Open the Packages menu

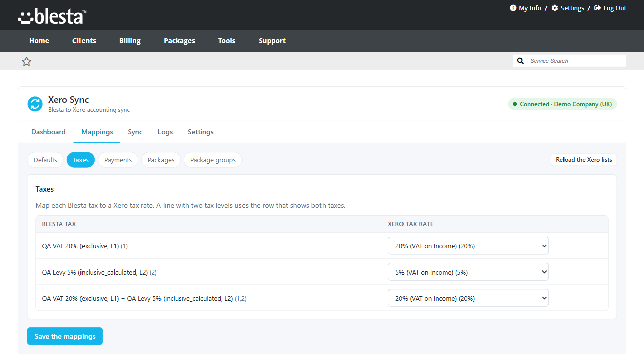179,41
